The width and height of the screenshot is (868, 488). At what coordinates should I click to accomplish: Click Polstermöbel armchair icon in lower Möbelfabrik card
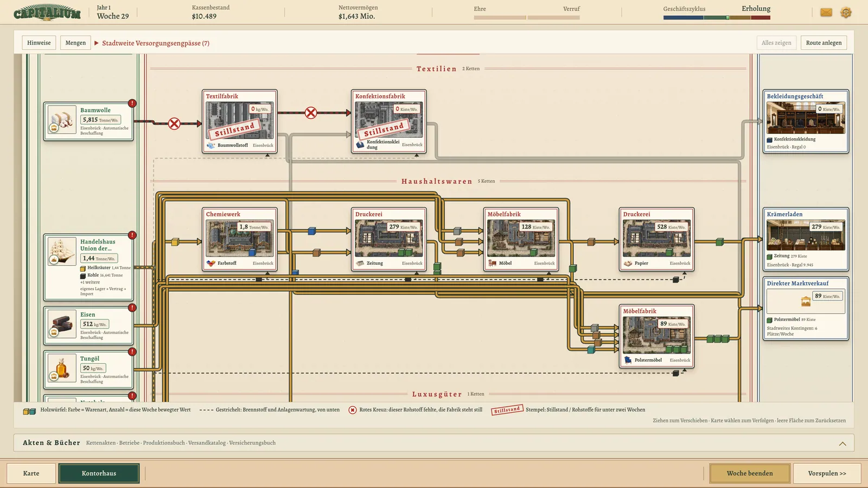[x=628, y=360]
